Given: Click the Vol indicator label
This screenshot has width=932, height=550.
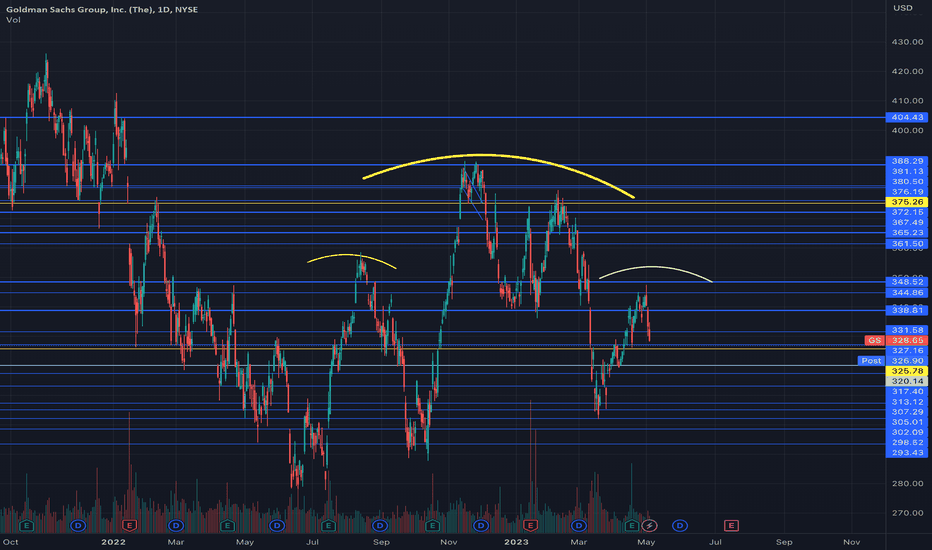Looking at the screenshot, I should (x=13, y=20).
